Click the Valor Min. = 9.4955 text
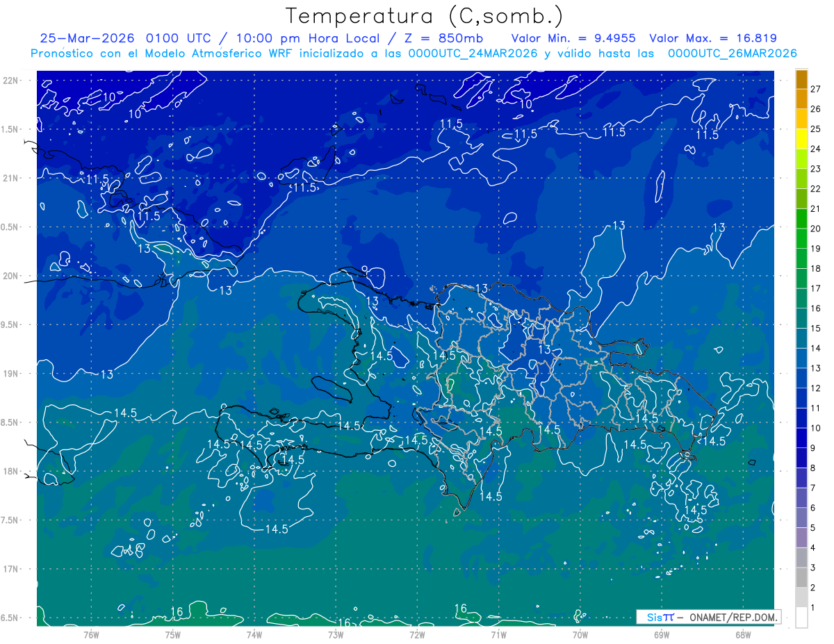Viewport: 834px width, 644px height. click(575, 38)
